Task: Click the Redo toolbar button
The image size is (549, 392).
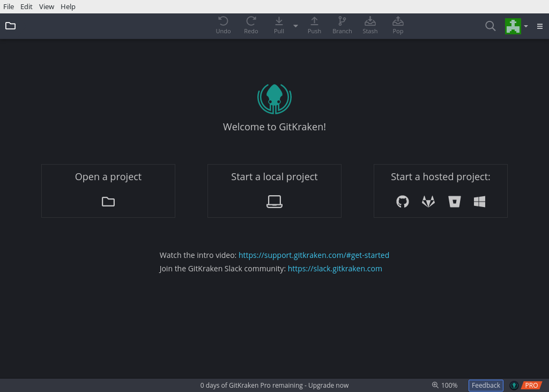Action: click(251, 26)
